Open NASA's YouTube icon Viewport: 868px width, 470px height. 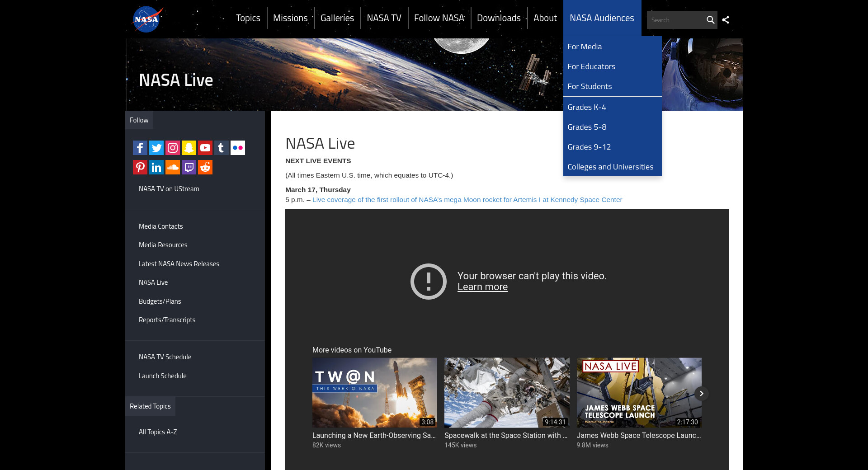coord(205,148)
